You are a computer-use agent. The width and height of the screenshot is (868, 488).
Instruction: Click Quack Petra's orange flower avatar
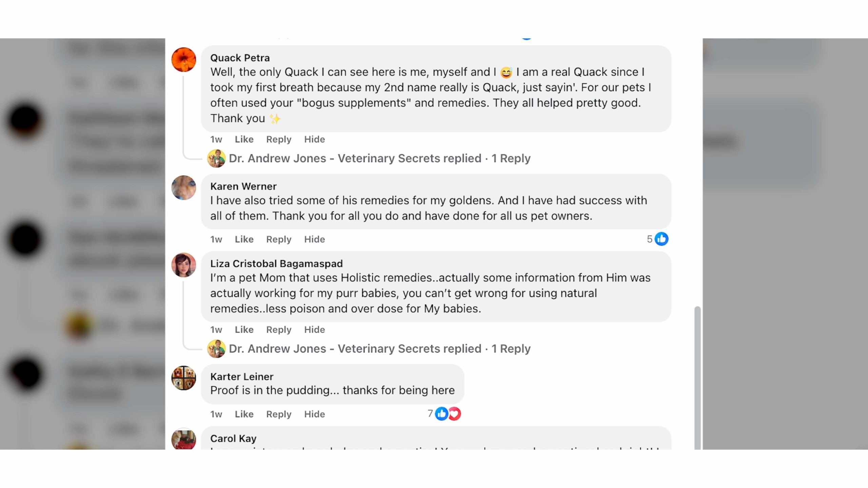pos(183,60)
